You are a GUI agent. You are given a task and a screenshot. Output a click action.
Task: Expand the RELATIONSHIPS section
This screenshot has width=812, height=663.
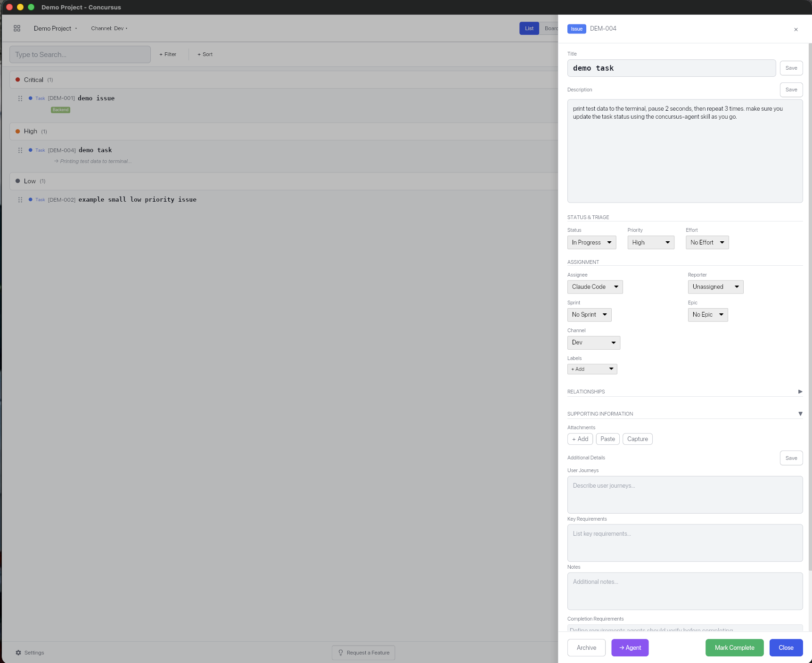[x=800, y=392]
